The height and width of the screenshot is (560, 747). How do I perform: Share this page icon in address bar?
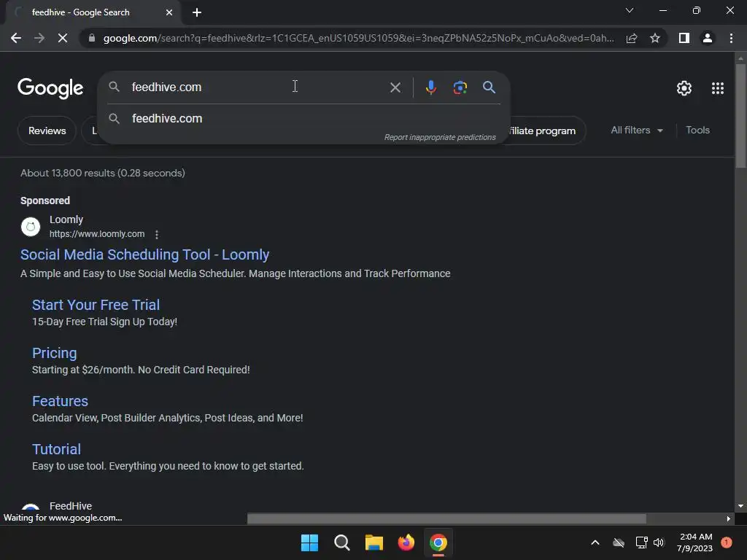click(632, 38)
